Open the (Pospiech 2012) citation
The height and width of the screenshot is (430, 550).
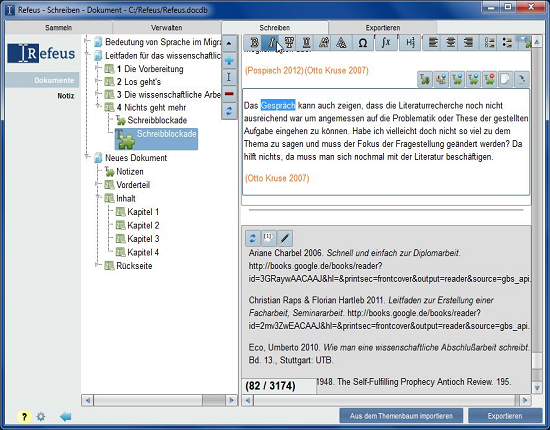(274, 70)
